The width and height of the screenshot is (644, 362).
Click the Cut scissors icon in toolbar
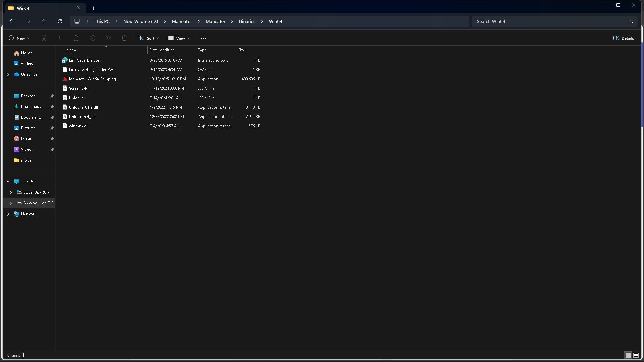(x=44, y=38)
